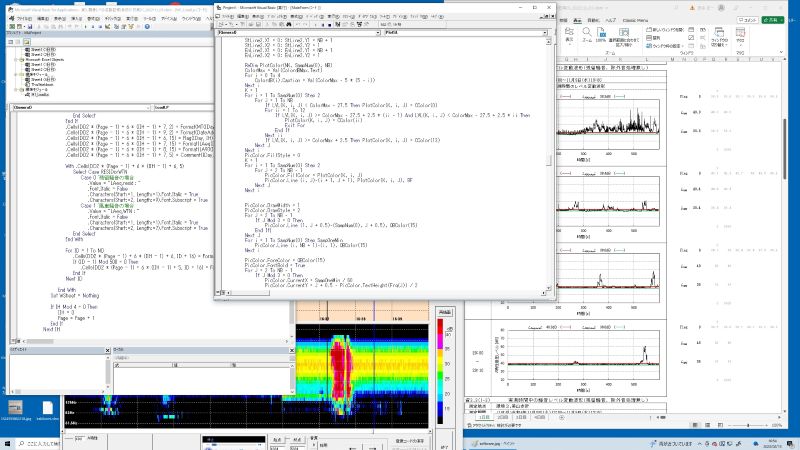Click the Save icon in VBA toolbar
The height and width of the screenshot is (450, 800).
(x=31, y=24)
